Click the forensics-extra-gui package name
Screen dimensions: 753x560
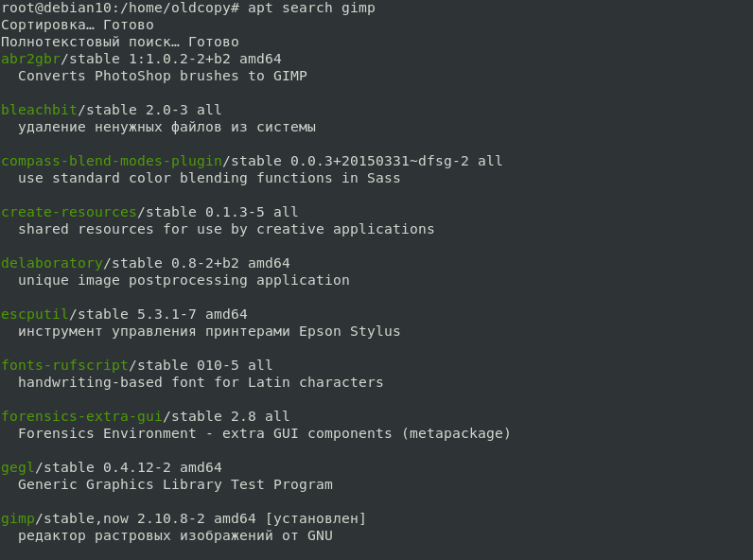[81, 416]
